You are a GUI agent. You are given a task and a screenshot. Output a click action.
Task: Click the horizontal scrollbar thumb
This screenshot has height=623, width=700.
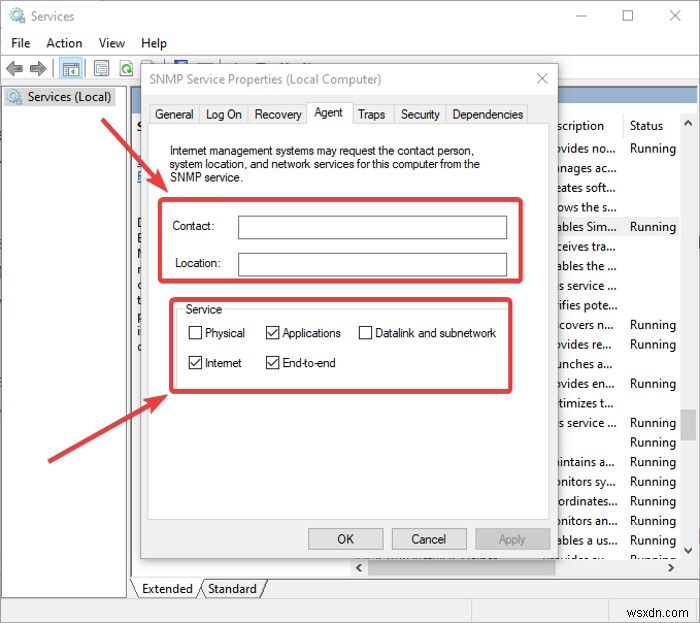(462, 567)
